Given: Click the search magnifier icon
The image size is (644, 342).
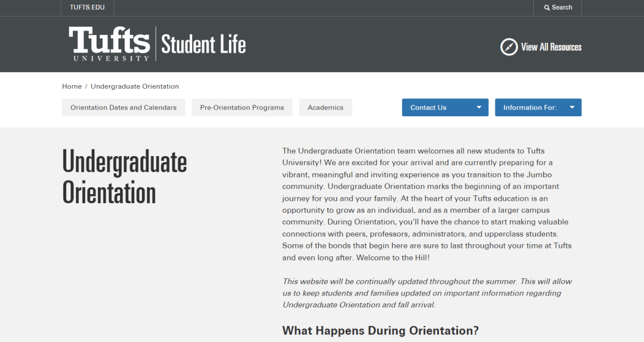Looking at the screenshot, I should pyautogui.click(x=547, y=7).
